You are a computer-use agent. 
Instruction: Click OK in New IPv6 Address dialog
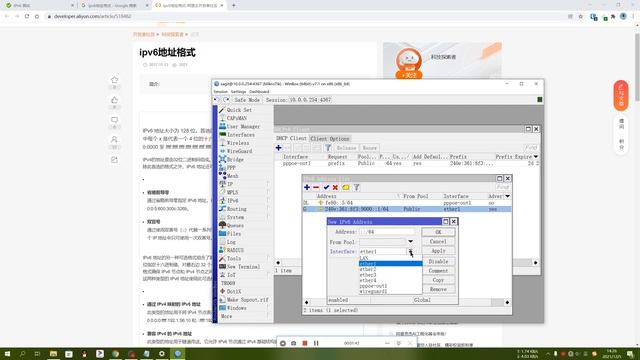point(438,232)
